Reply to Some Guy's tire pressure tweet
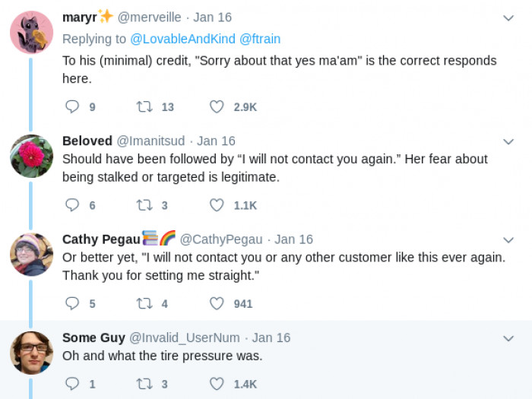 click(73, 384)
